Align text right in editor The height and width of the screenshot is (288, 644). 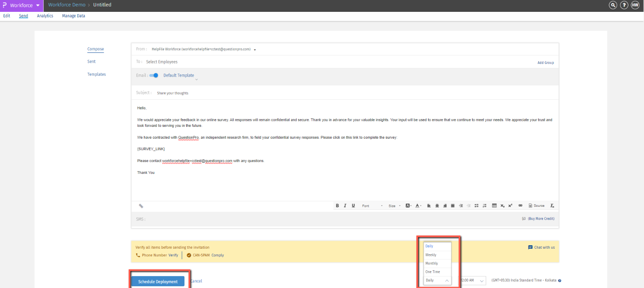click(x=445, y=206)
